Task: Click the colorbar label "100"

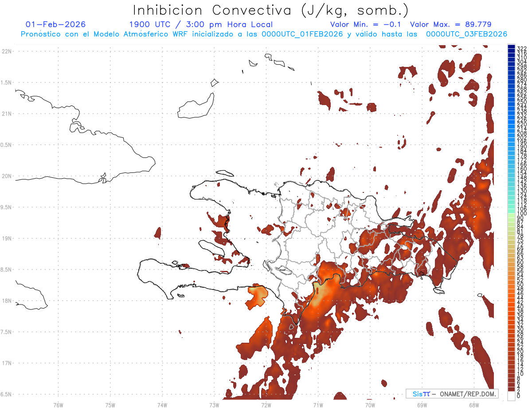Action: (522, 214)
